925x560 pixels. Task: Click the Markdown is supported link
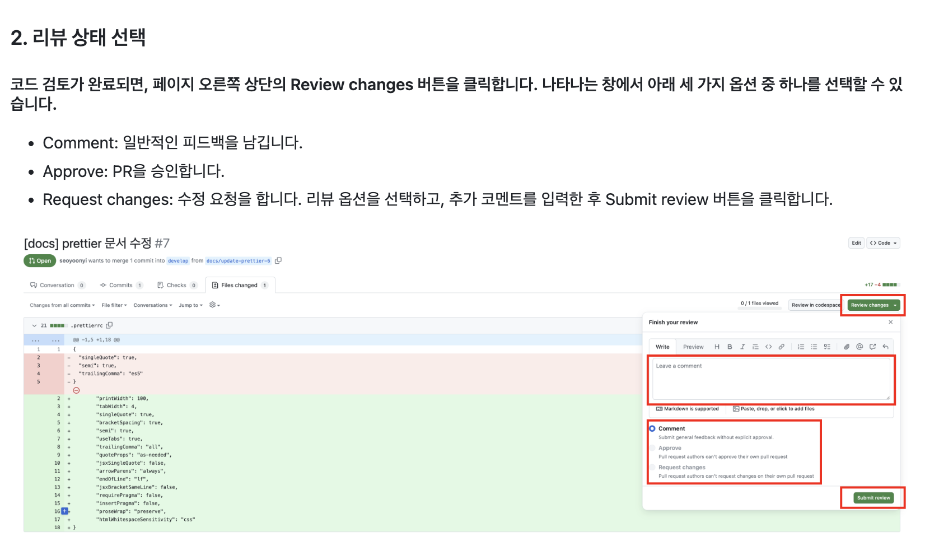[x=687, y=409]
